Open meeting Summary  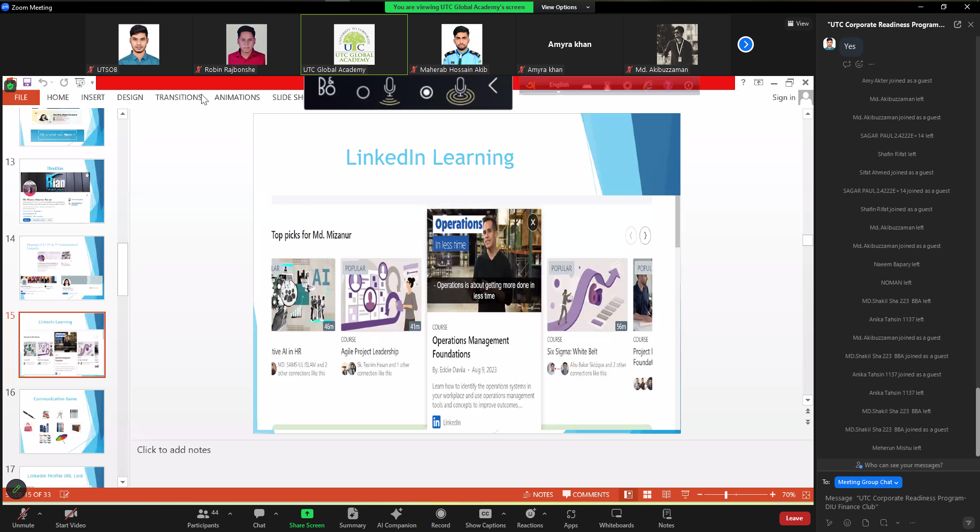pos(352,518)
